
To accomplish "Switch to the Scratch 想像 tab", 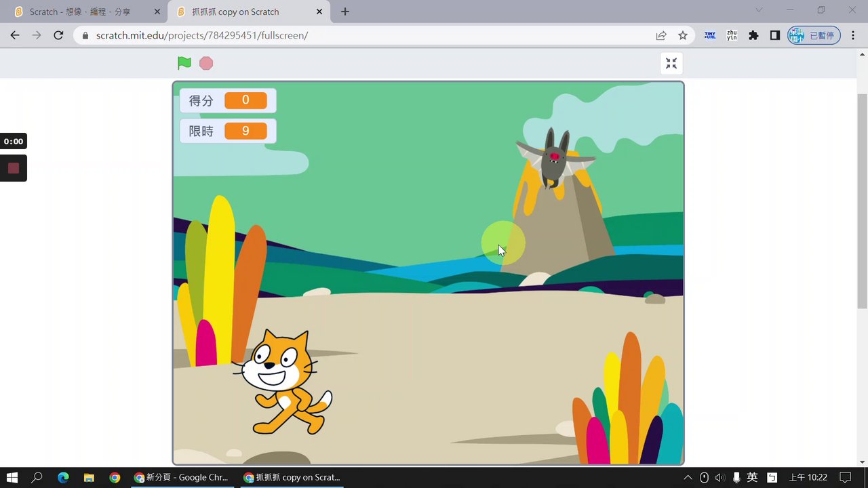I will pos(85,12).
